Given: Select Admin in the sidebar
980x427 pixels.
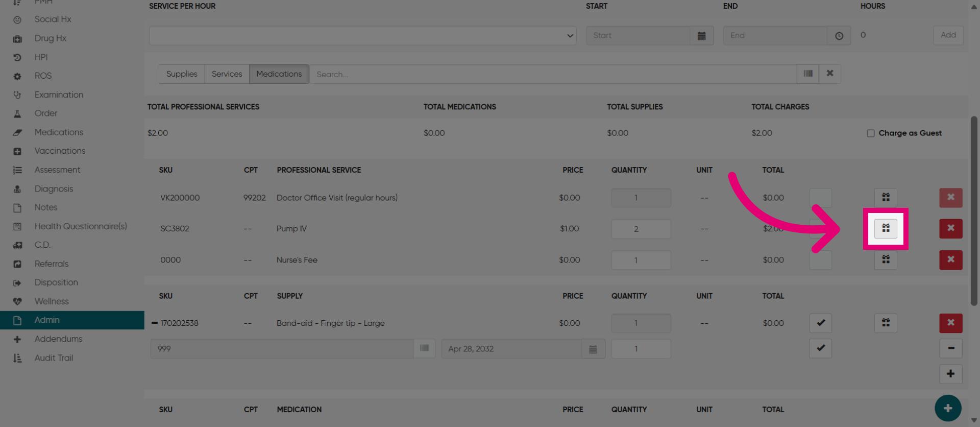Looking at the screenshot, I should pyautogui.click(x=72, y=320).
